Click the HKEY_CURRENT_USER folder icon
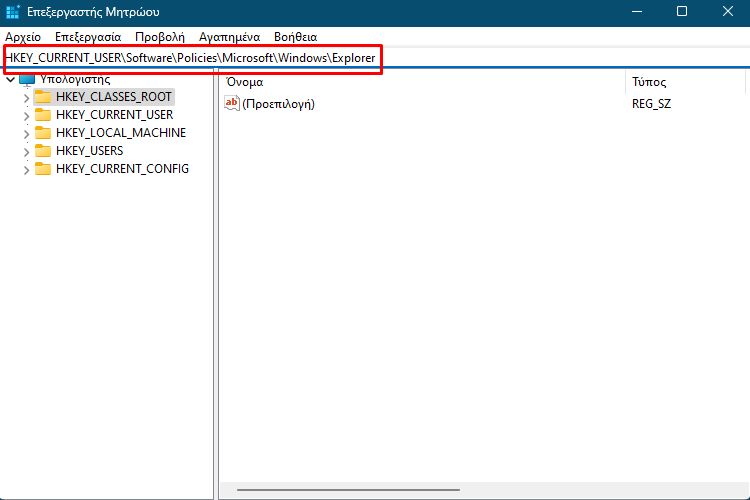 point(43,115)
